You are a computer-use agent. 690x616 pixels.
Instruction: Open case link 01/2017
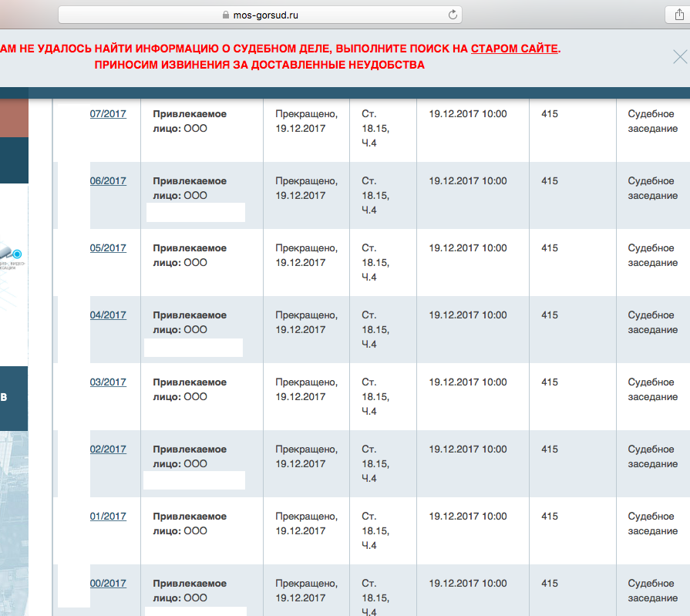108,517
